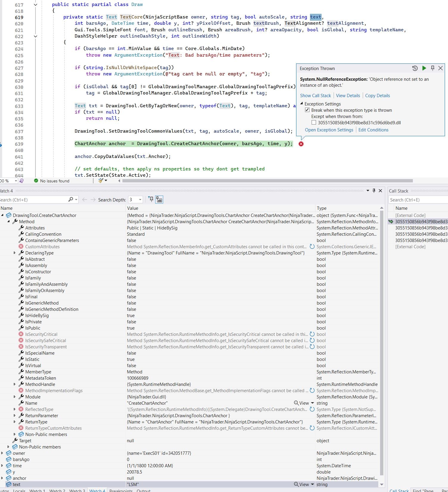Pin the Watch 4 panel

pyautogui.click(x=374, y=191)
